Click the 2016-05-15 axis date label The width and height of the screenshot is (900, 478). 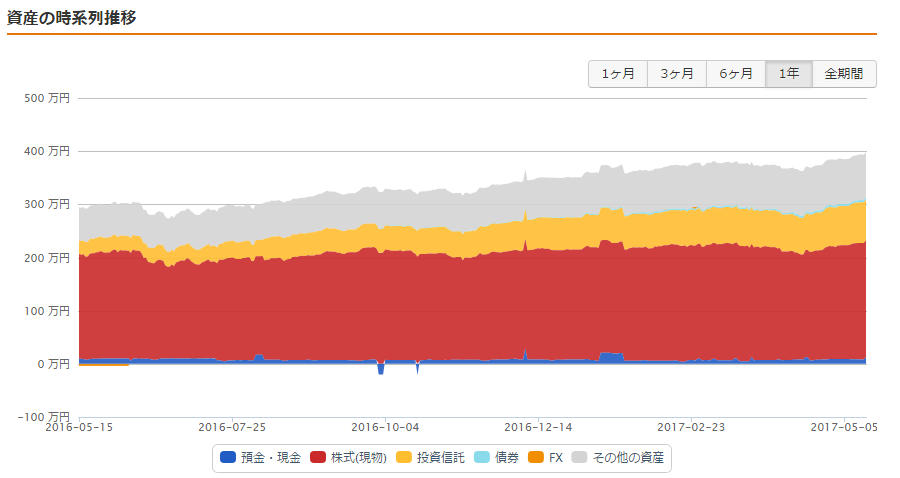[x=79, y=428]
